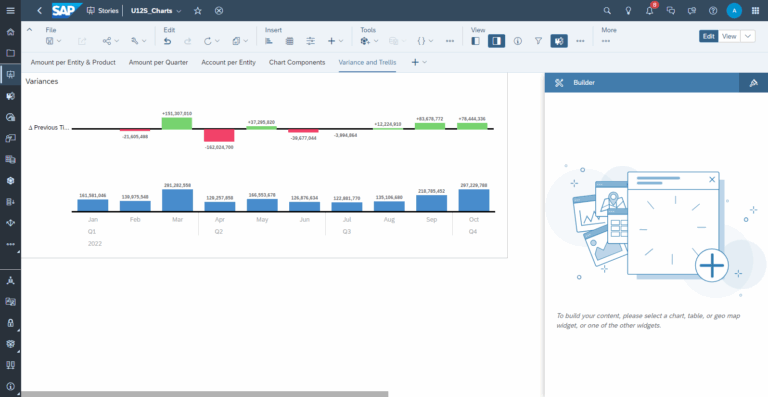Click the horizontal scrollbar at the bottom
The height and width of the screenshot is (397, 768).
coord(205,394)
